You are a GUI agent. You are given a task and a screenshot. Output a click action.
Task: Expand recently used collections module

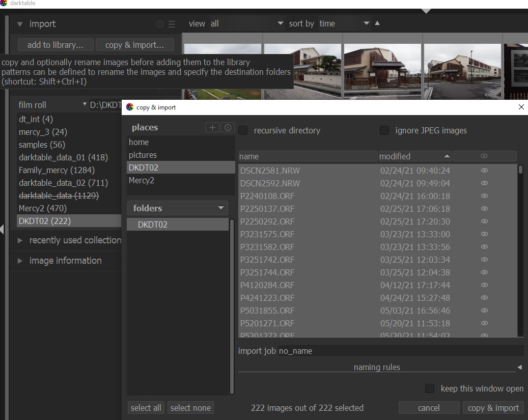coord(20,240)
